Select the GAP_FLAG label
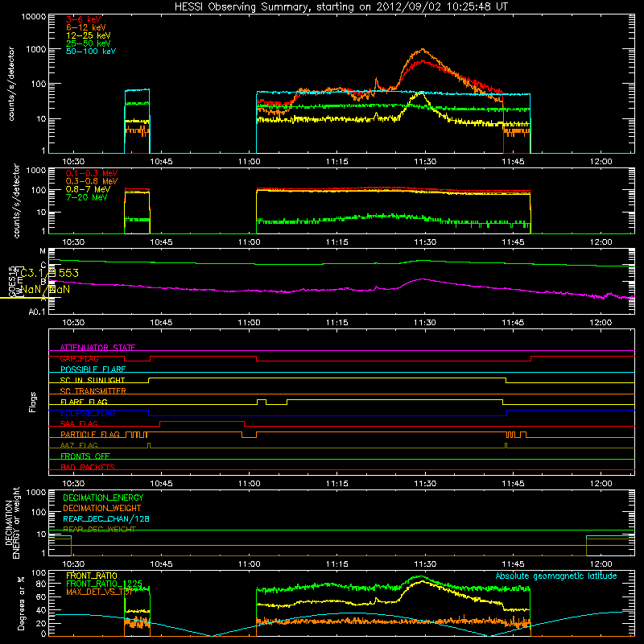644x644 pixels. (x=79, y=358)
